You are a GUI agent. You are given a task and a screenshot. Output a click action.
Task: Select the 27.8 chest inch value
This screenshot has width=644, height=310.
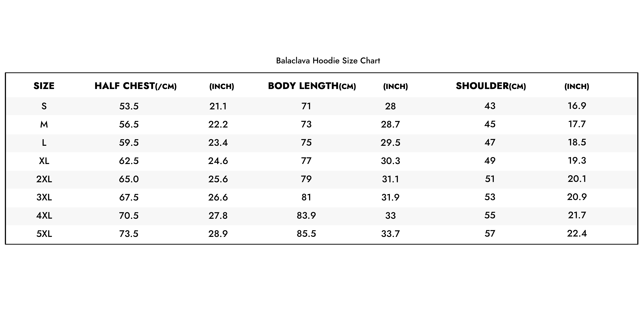pos(218,215)
